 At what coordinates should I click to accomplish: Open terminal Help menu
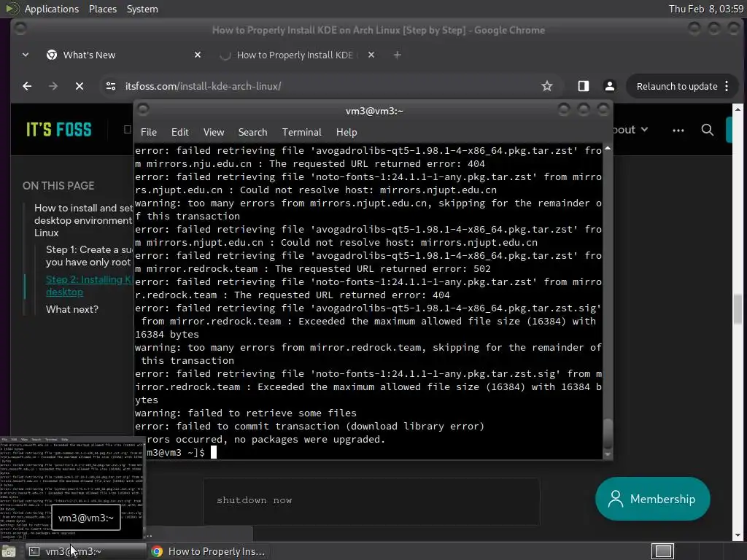(x=347, y=133)
